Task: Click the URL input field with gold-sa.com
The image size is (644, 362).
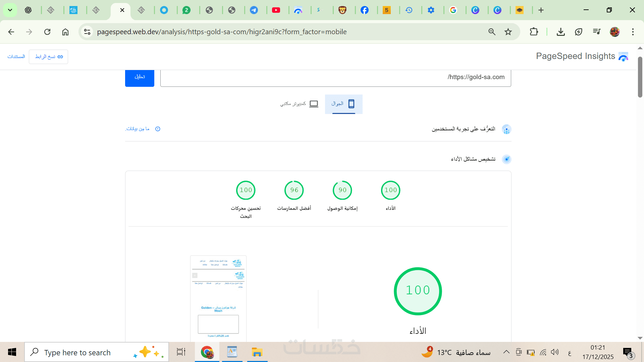Action: pos(335,77)
